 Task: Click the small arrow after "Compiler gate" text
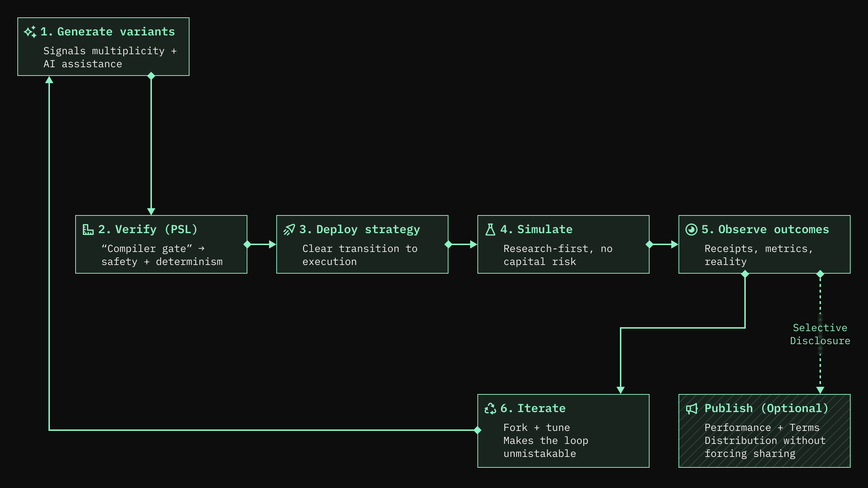[x=201, y=249]
